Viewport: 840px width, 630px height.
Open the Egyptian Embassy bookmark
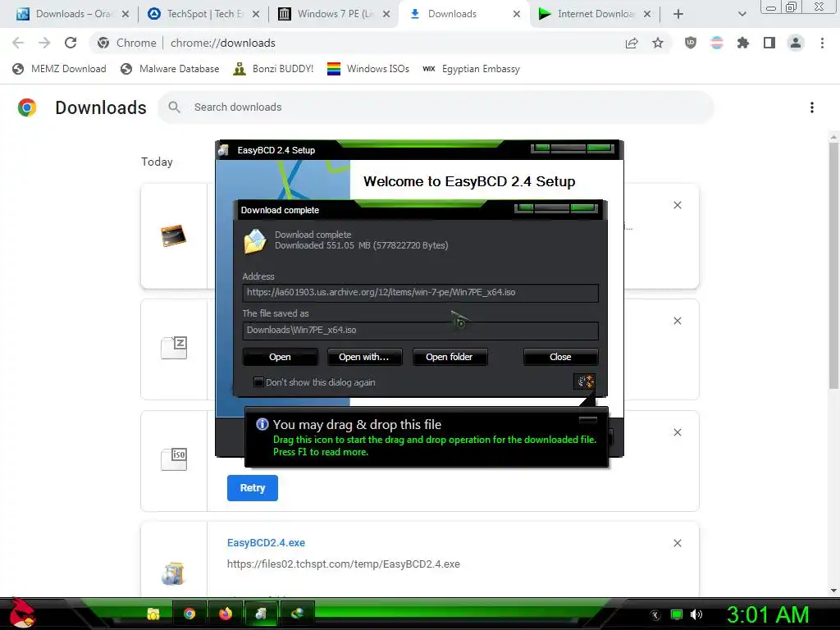coord(471,69)
